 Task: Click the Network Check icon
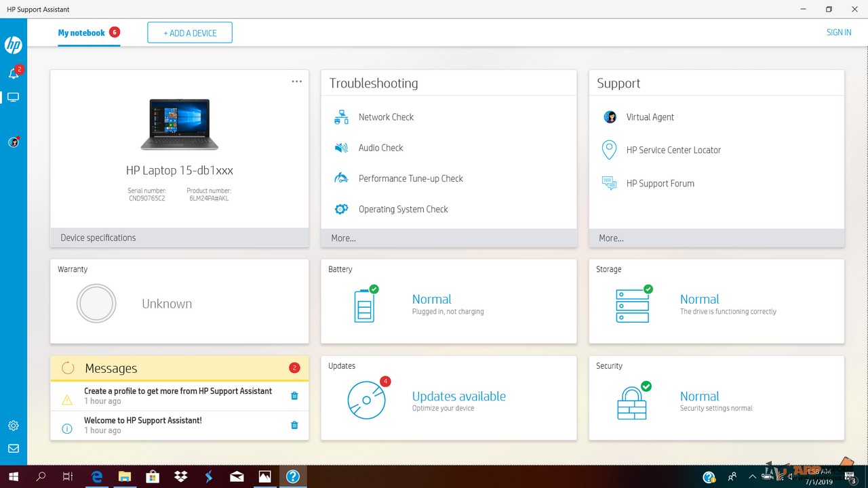342,117
